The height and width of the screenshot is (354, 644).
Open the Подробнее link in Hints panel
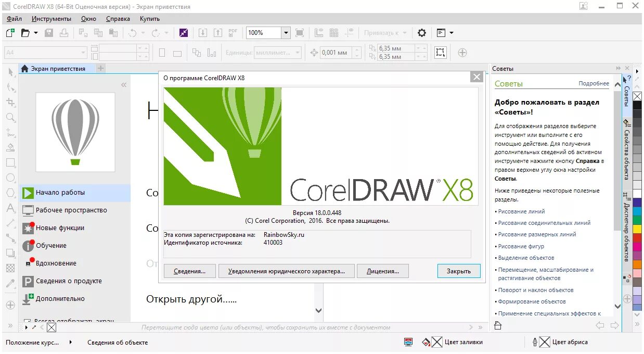tap(594, 83)
